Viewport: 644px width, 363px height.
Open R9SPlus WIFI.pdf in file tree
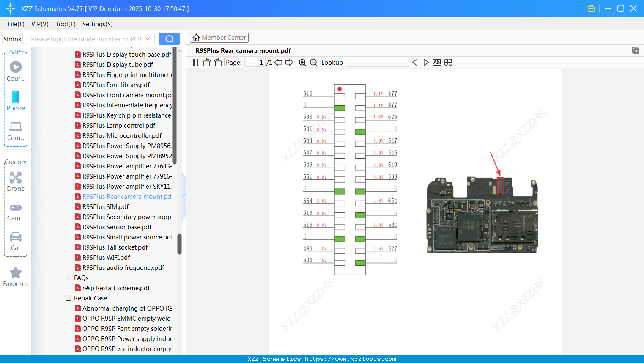[x=106, y=258]
